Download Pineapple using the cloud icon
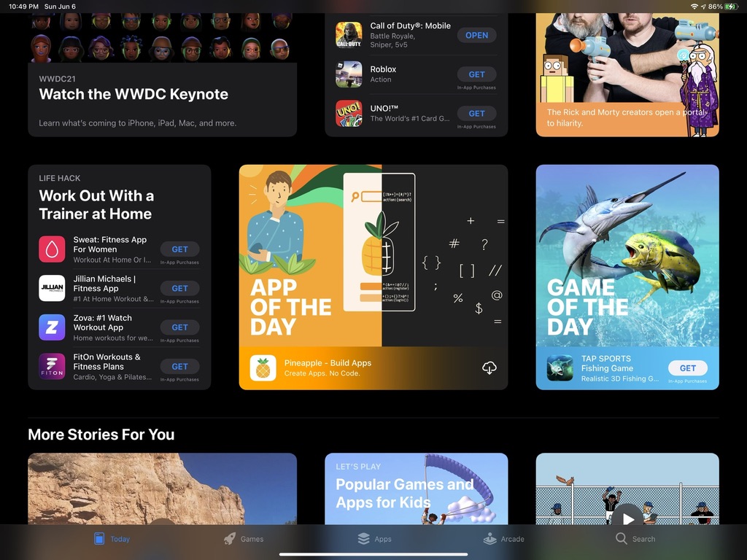Screen dimensions: 747x560 click(489, 367)
